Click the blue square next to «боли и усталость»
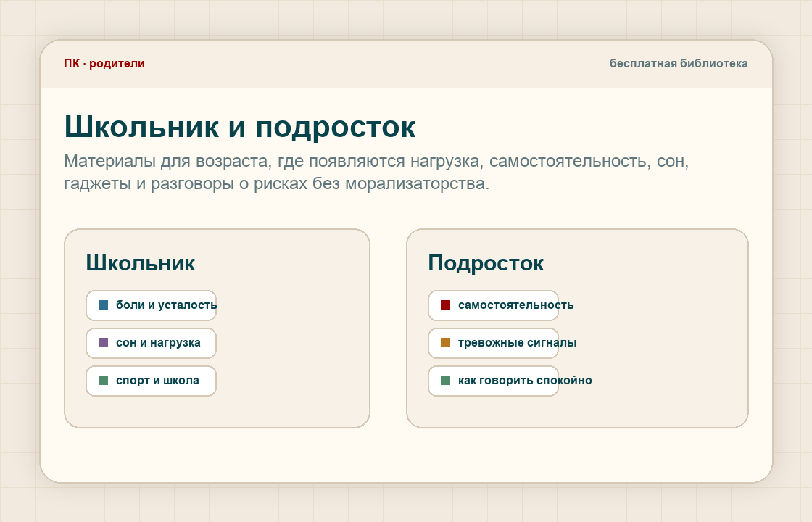The width and height of the screenshot is (812, 522). coord(104,305)
